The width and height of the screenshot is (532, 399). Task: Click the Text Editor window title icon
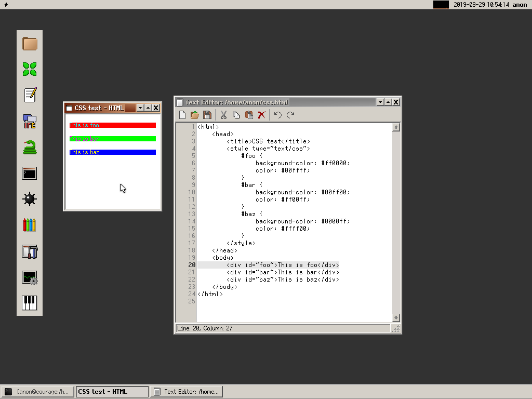pos(180,102)
